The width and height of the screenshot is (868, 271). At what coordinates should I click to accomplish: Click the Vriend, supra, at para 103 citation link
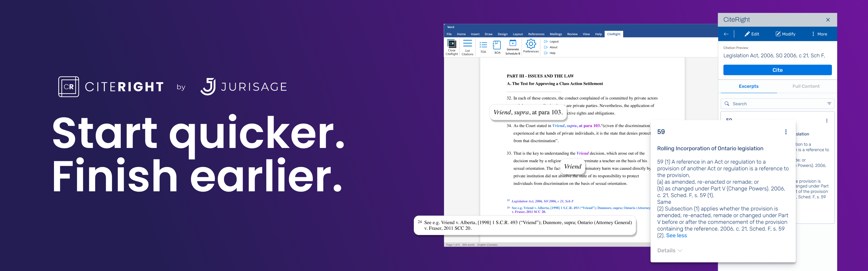click(576, 125)
